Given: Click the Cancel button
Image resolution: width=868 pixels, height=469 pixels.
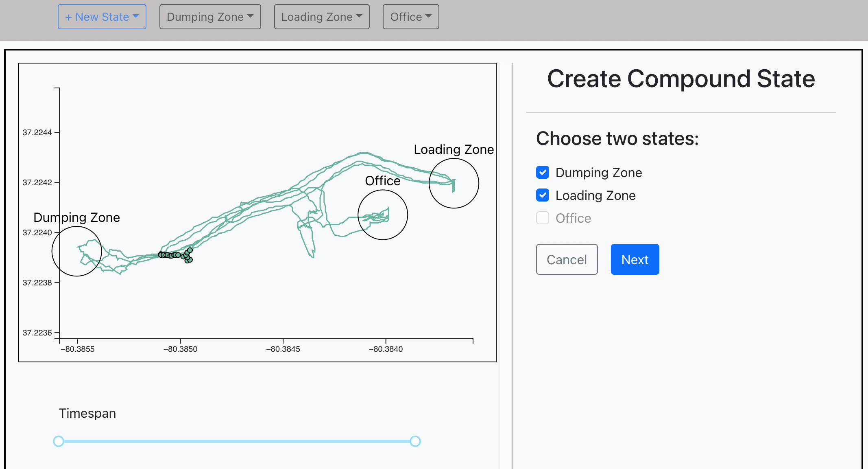Looking at the screenshot, I should (x=566, y=259).
